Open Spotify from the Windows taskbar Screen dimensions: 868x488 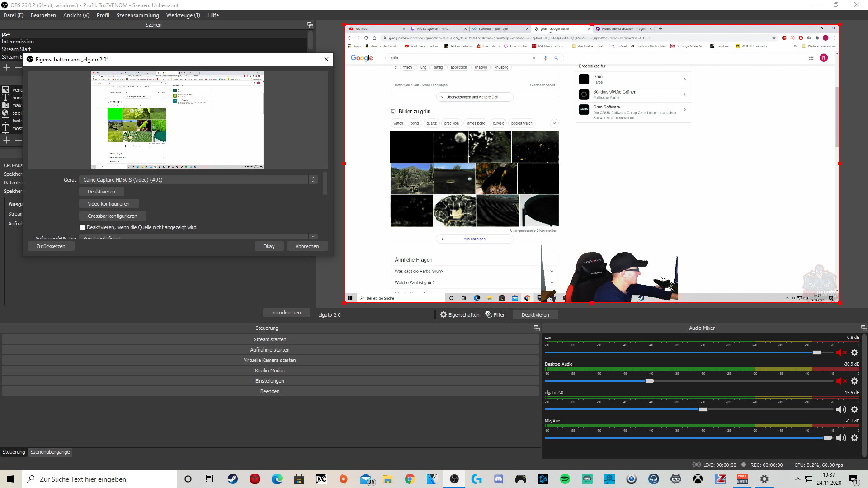(x=565, y=479)
